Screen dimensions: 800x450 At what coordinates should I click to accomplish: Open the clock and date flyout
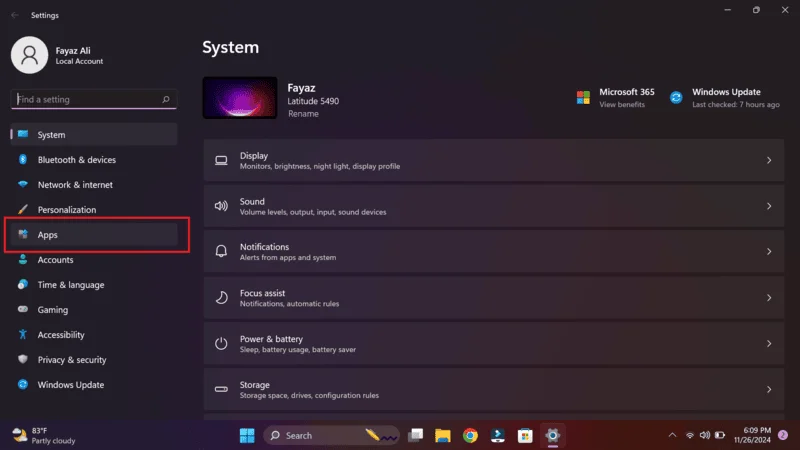pos(753,435)
